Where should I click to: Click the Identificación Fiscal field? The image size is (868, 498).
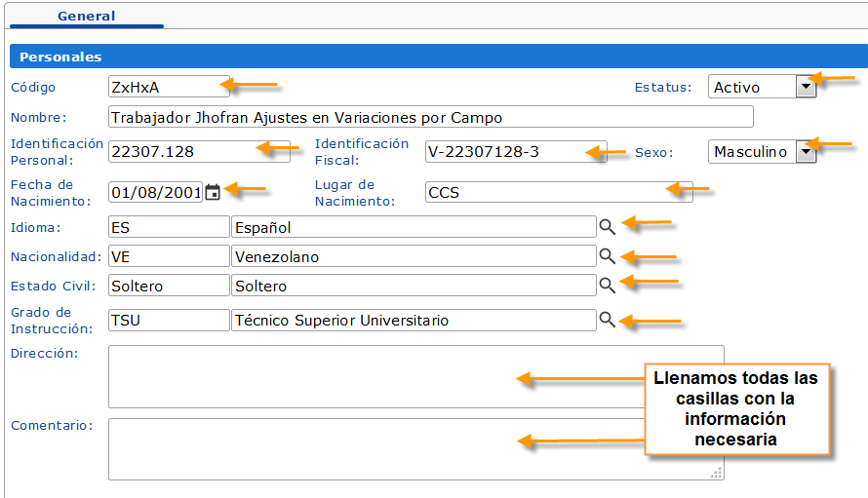point(515,151)
